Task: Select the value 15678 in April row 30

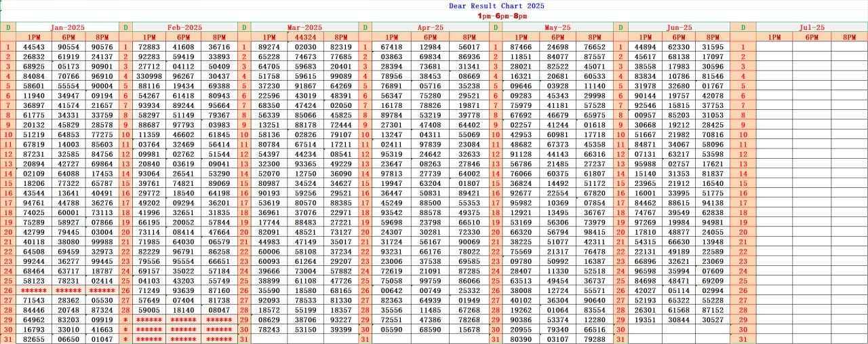Action: point(469,329)
